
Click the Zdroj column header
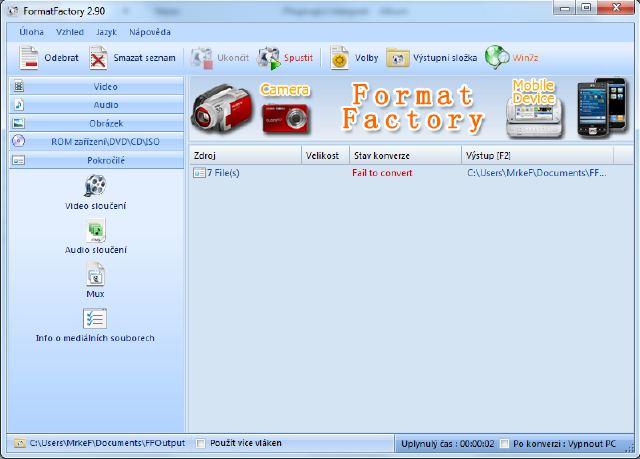246,155
